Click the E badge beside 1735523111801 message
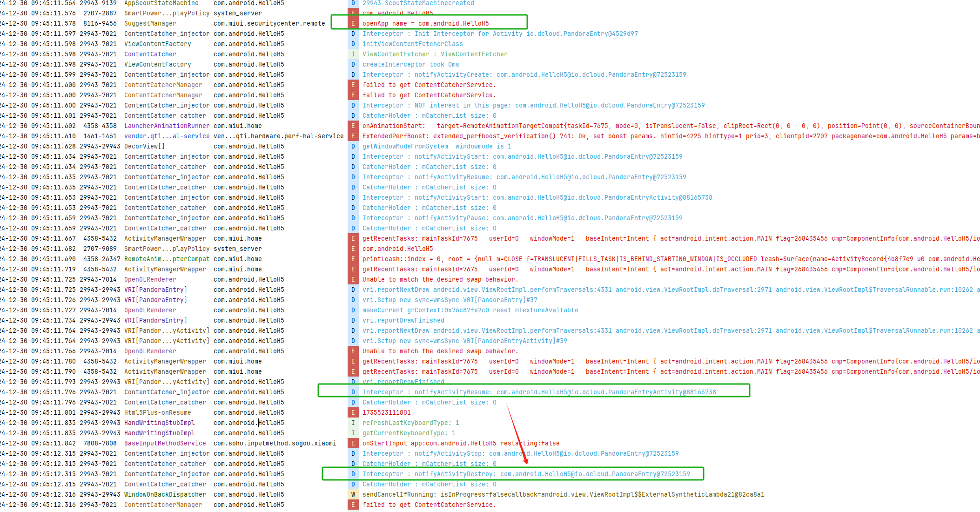980x512 pixels. coord(353,412)
